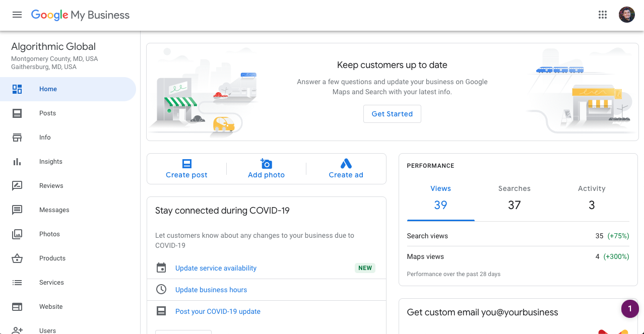Viewport: 644px width, 334px height.
Task: Click clock icon beside Update business hours
Action: tap(161, 290)
